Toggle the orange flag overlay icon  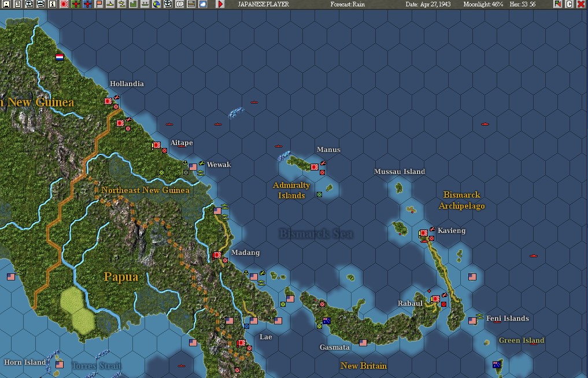(98, 5)
